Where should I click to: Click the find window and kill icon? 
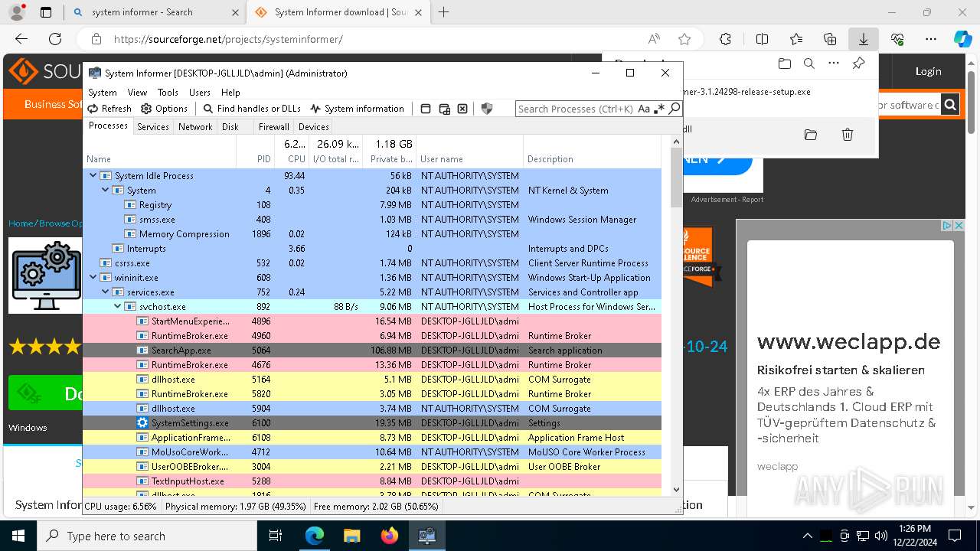(462, 109)
